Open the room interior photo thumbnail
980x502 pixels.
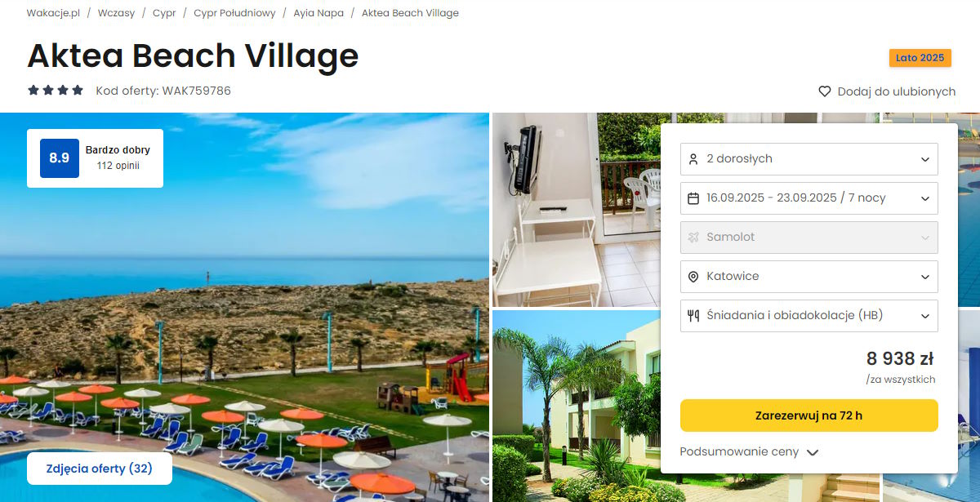576,210
